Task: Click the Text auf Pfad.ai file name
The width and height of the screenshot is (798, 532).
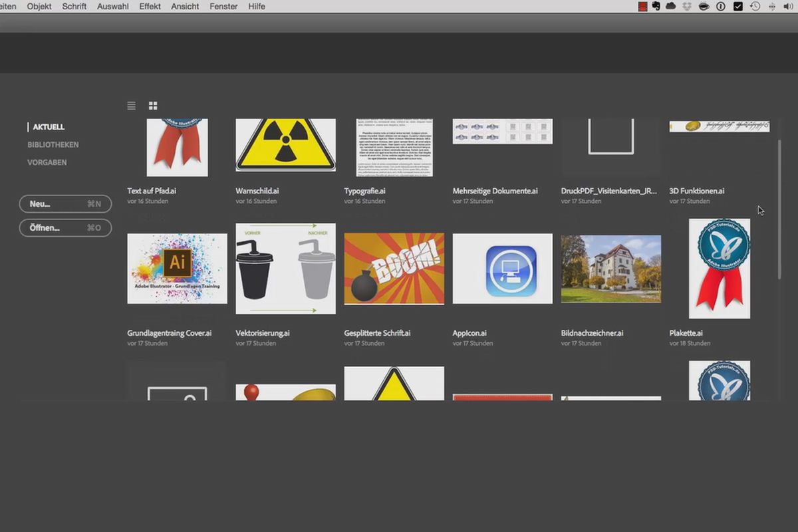Action: pos(152,191)
